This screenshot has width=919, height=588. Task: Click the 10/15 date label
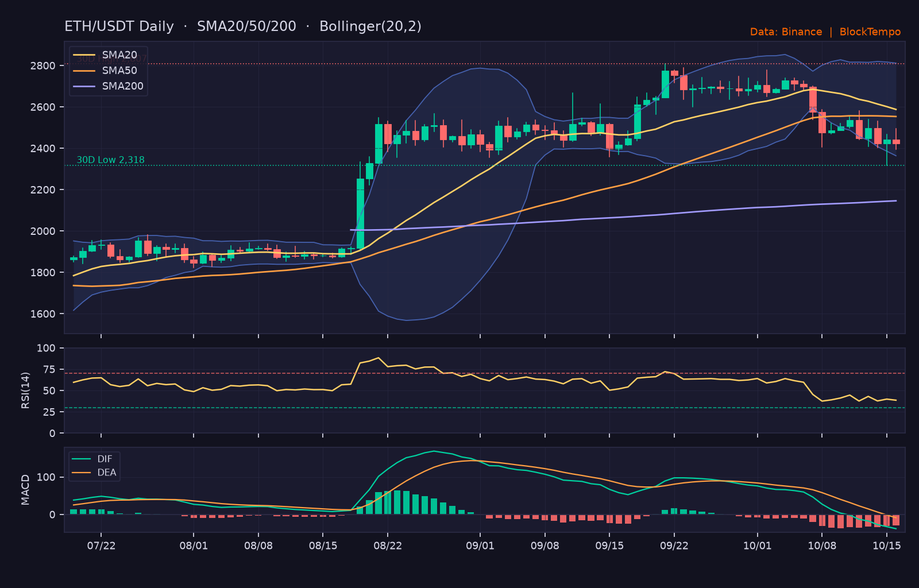coord(886,546)
